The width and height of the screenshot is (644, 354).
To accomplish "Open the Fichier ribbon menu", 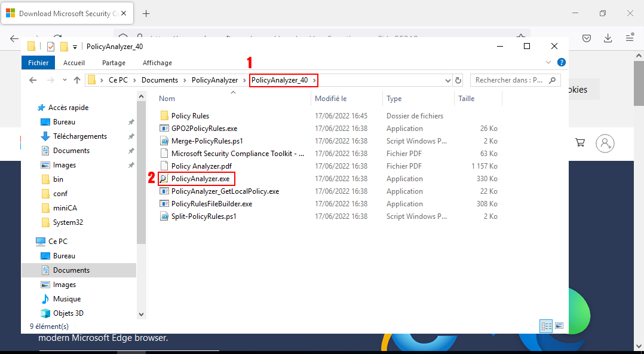I will [38, 63].
